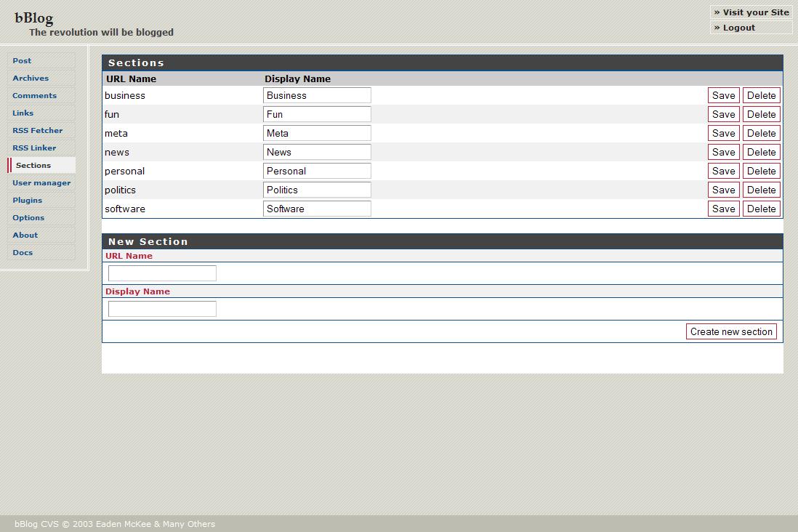Delete the fun section
798x532 pixels.
point(762,115)
